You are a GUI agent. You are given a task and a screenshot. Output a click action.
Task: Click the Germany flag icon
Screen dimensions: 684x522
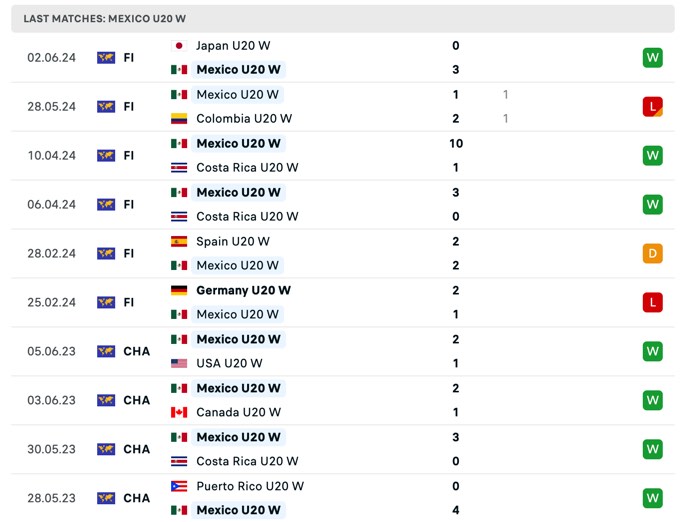point(179,290)
